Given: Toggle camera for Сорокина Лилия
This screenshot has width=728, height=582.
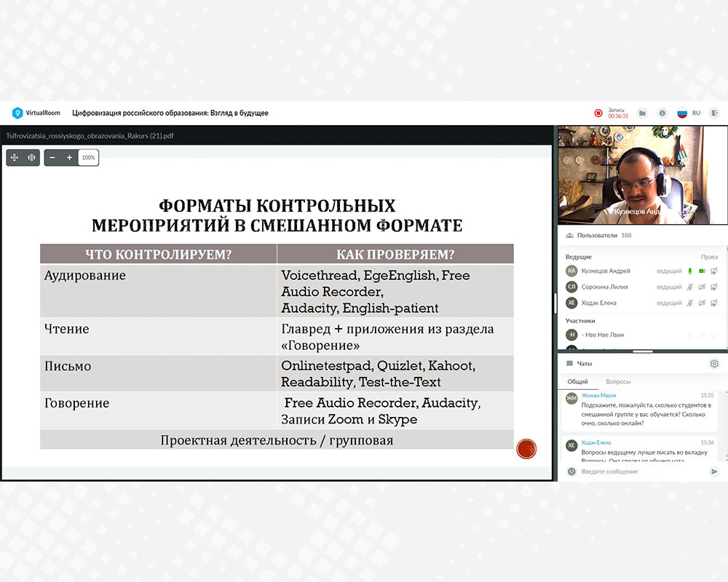Looking at the screenshot, I should [x=702, y=287].
